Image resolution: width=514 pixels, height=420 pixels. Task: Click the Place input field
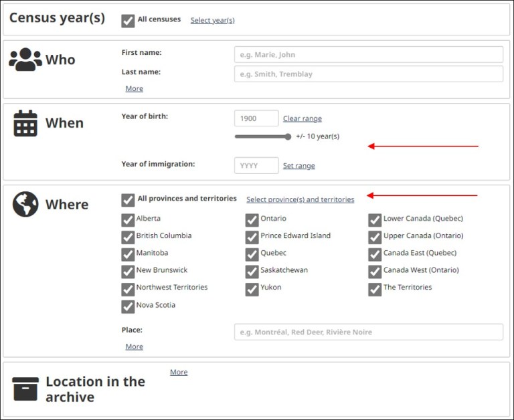pyautogui.click(x=369, y=332)
